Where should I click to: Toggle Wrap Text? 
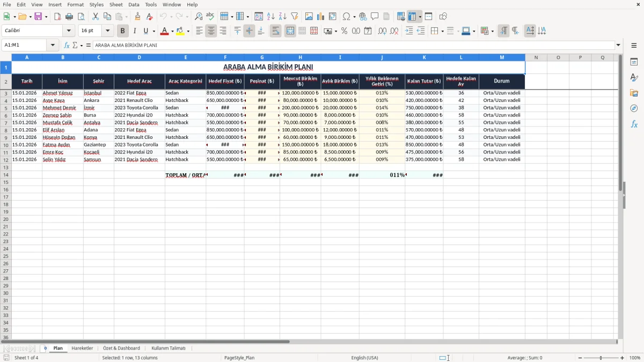(275, 31)
